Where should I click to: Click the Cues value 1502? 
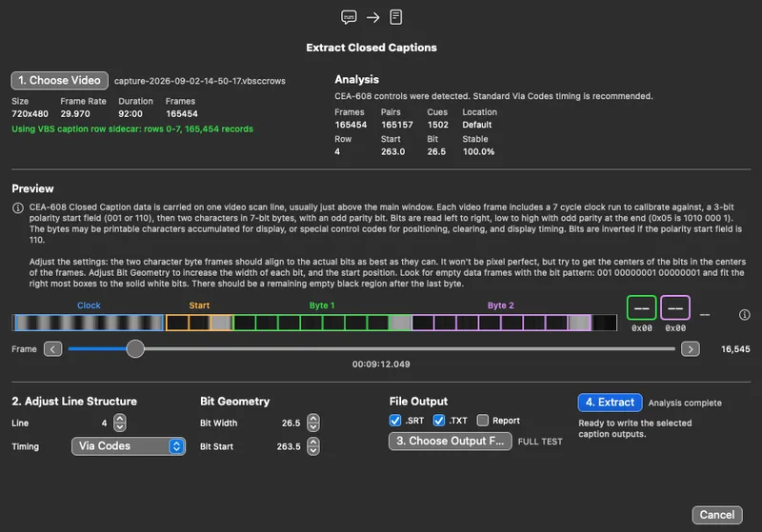click(438, 125)
